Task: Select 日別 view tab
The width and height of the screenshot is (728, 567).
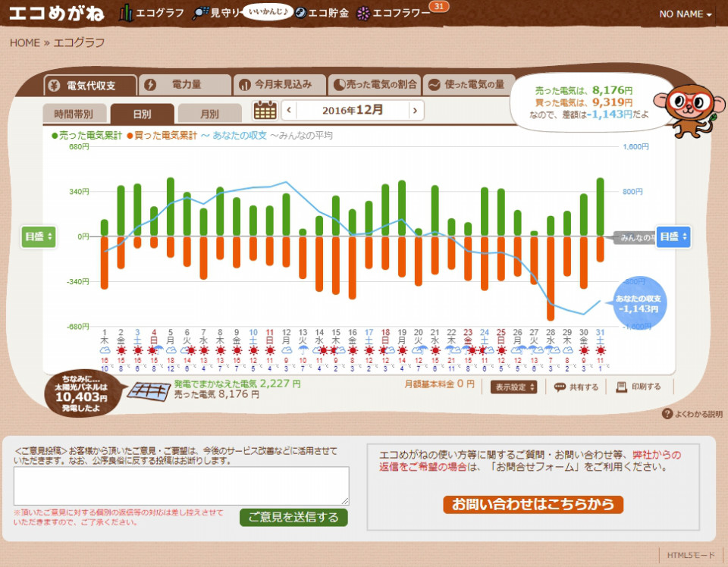Action: click(142, 114)
